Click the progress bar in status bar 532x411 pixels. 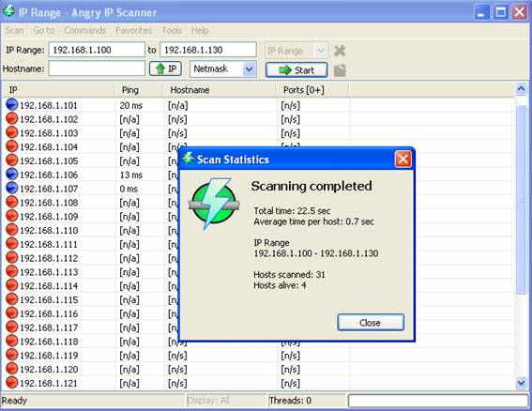click(438, 401)
